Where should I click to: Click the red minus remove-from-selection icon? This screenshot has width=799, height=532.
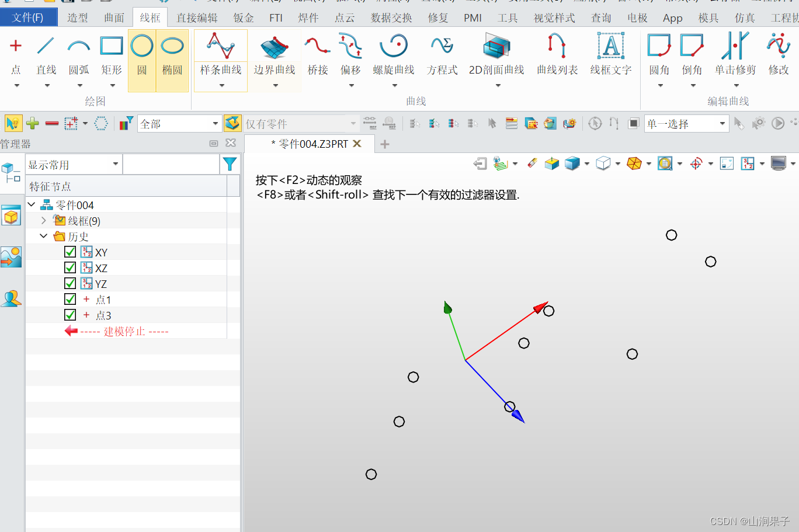coord(52,123)
